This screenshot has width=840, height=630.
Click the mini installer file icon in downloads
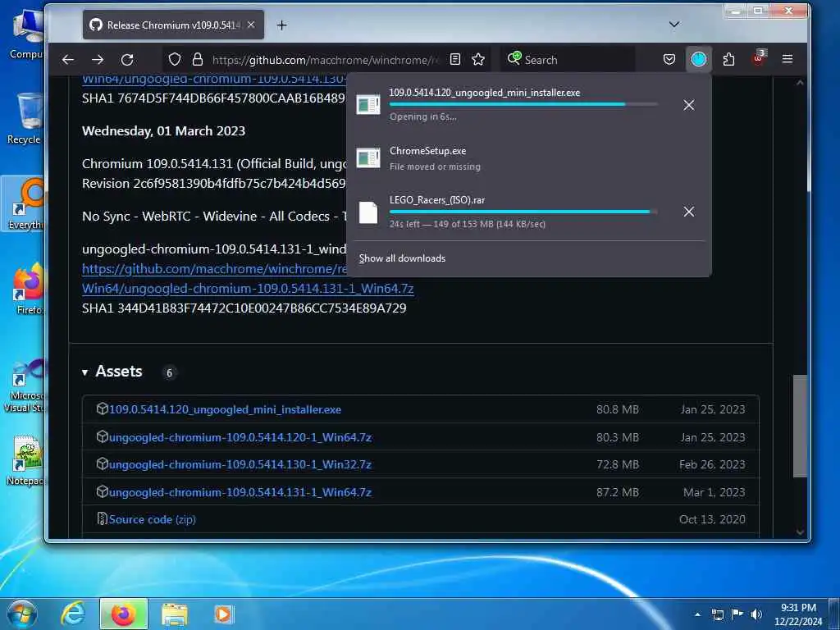pos(368,104)
